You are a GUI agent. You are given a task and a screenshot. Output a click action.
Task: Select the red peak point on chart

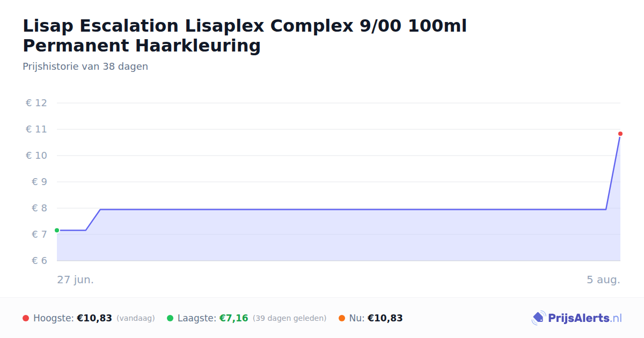(x=620, y=134)
